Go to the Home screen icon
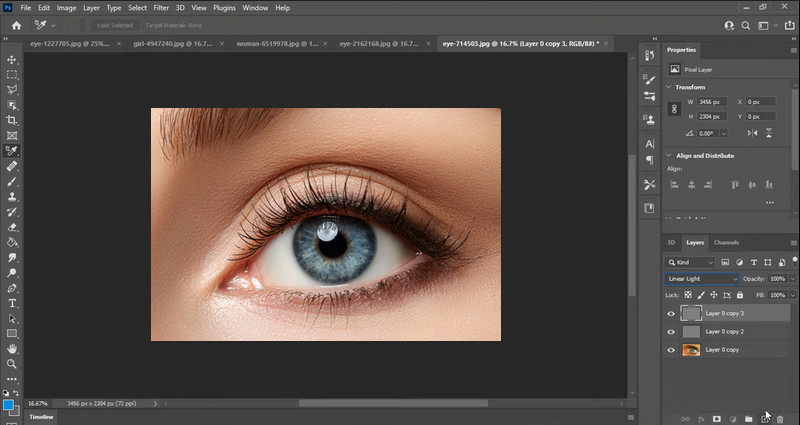 16,26
